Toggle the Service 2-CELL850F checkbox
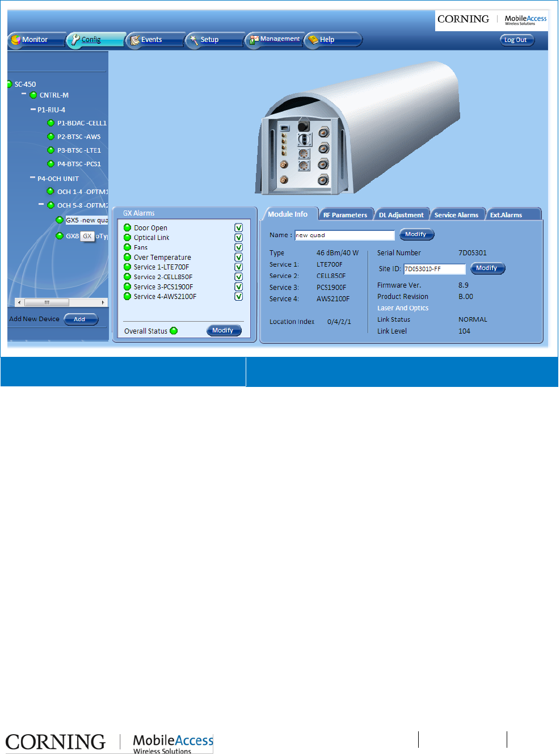 239,277
